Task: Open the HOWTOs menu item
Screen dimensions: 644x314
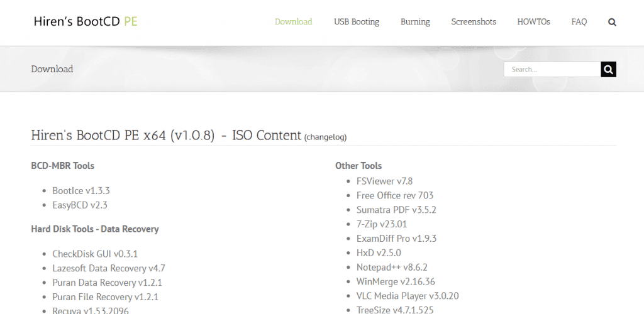Action: 533,22
